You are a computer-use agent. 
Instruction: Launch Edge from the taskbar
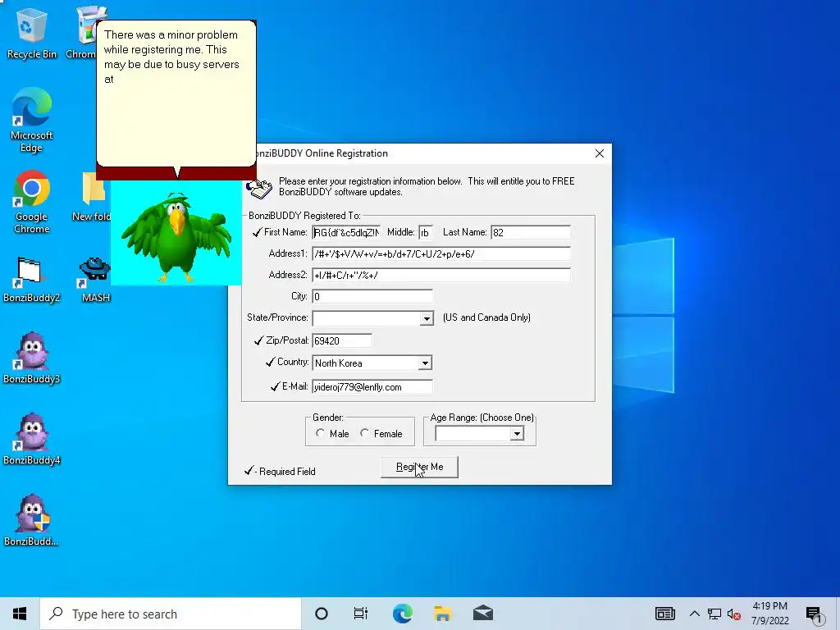click(x=402, y=614)
